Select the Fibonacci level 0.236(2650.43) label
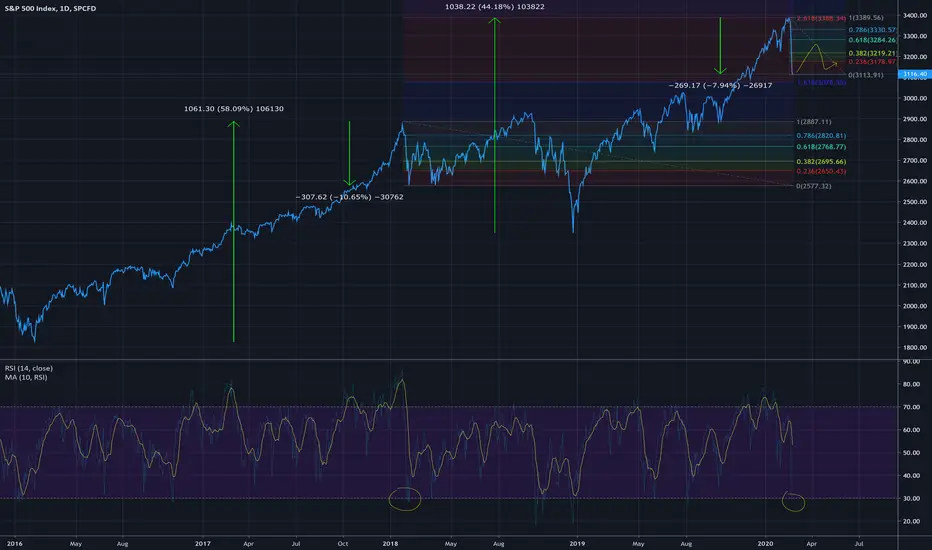Viewport: 932px width, 550px height. (821, 171)
